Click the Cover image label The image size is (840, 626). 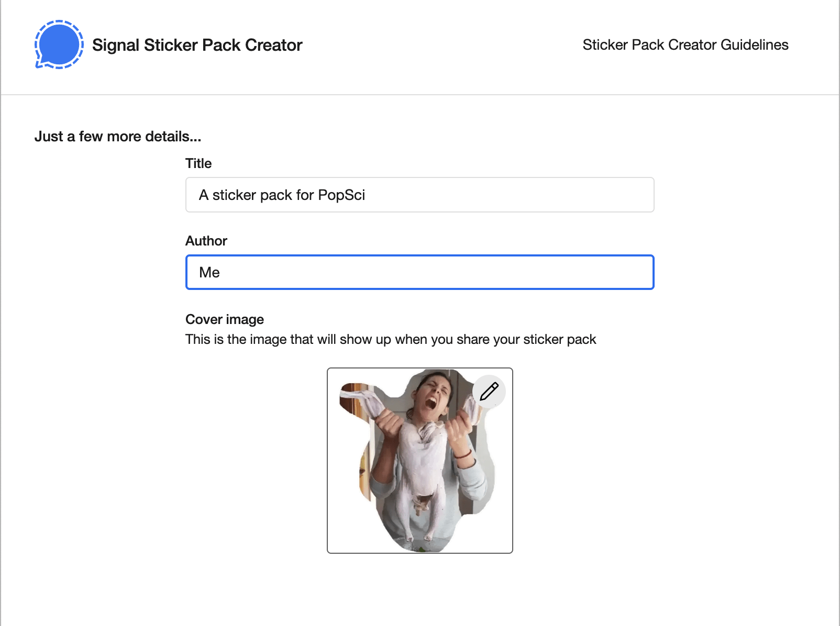[224, 319]
